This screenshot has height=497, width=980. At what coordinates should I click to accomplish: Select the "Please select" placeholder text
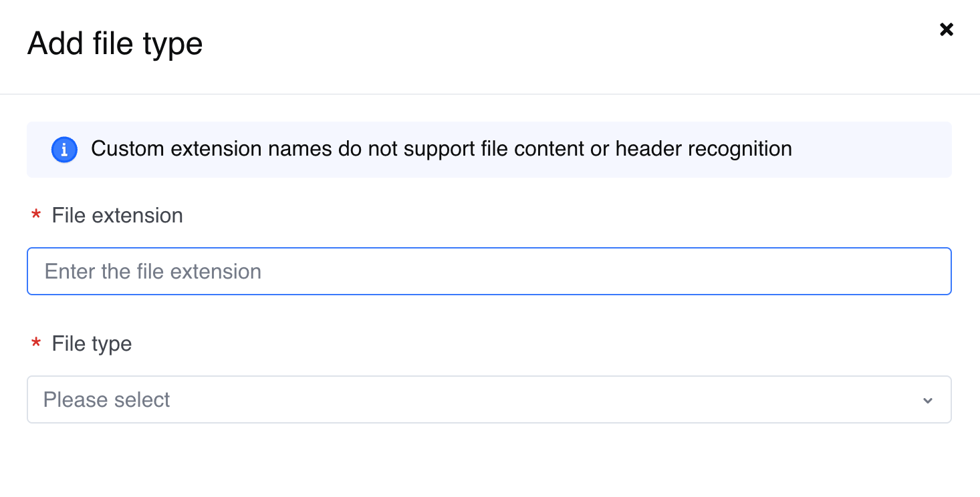click(107, 400)
